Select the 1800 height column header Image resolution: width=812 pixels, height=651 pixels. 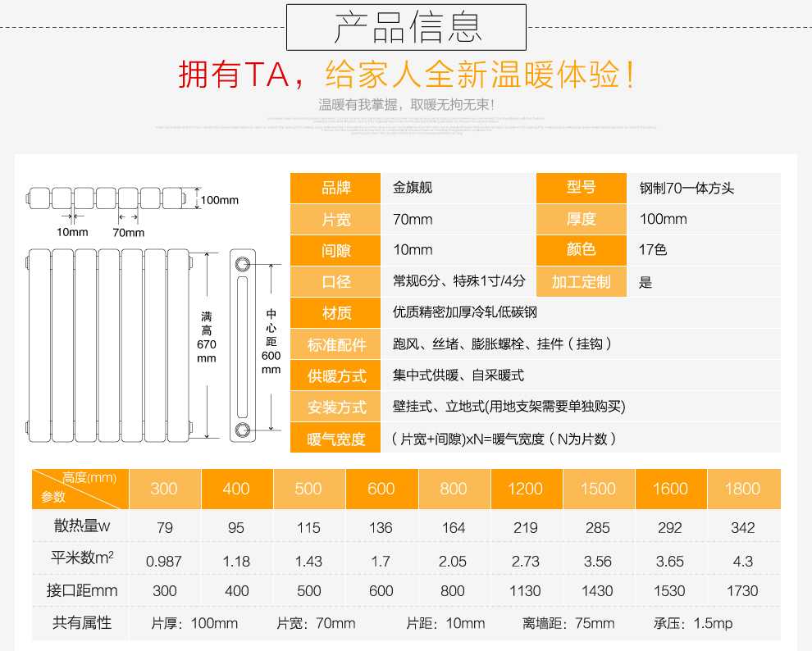click(742, 489)
